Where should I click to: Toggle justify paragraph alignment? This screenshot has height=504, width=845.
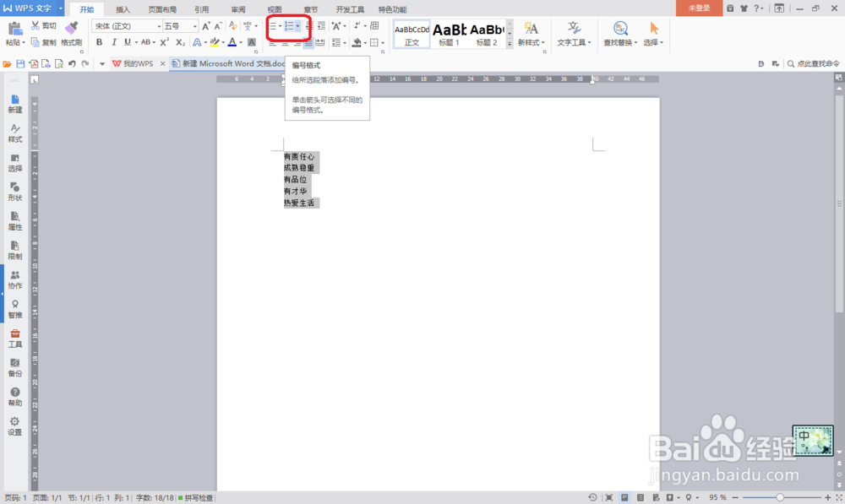coord(308,42)
